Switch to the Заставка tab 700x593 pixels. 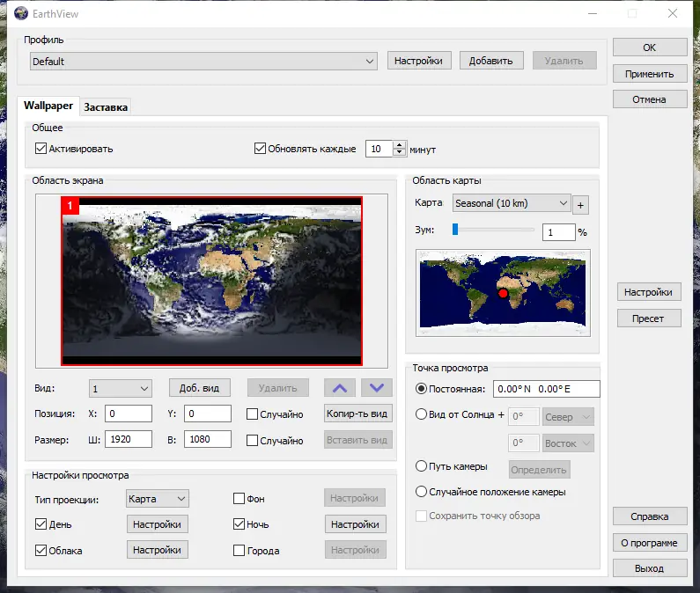pyautogui.click(x=106, y=107)
